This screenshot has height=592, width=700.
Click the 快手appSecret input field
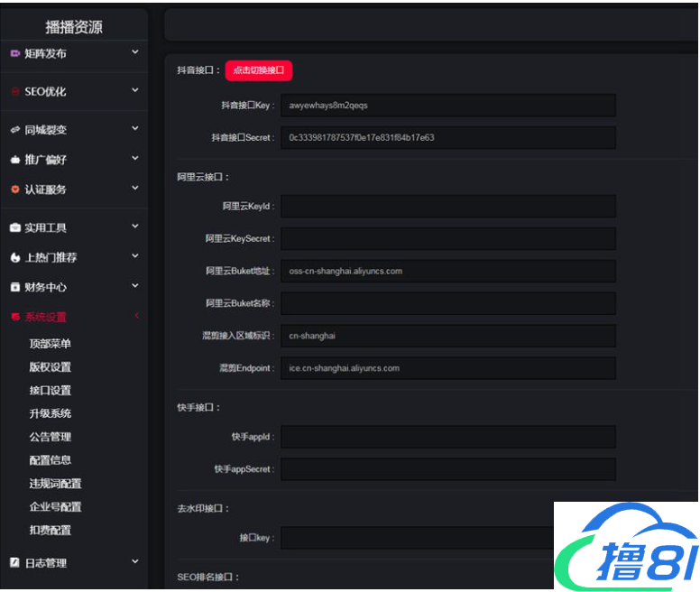pos(447,469)
